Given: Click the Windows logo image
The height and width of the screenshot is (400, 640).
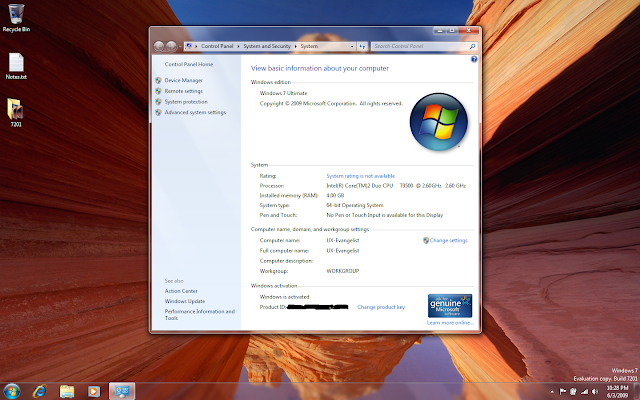Looking at the screenshot, I should [438, 122].
